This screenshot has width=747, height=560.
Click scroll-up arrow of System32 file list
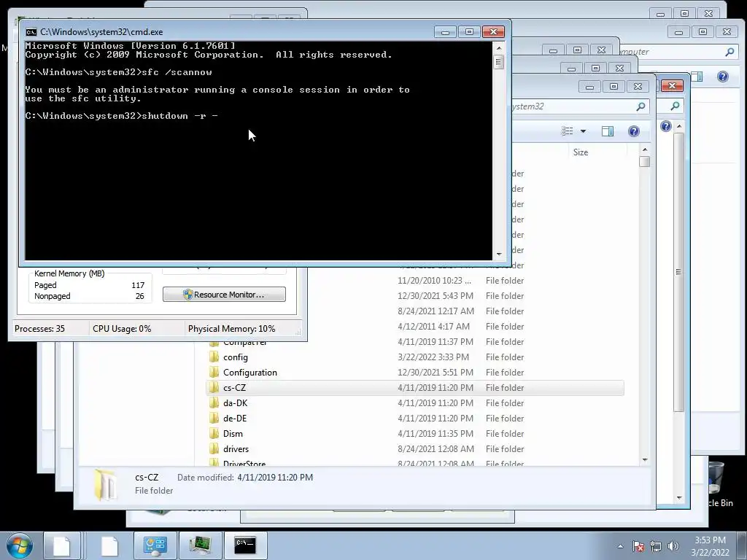[x=645, y=149]
